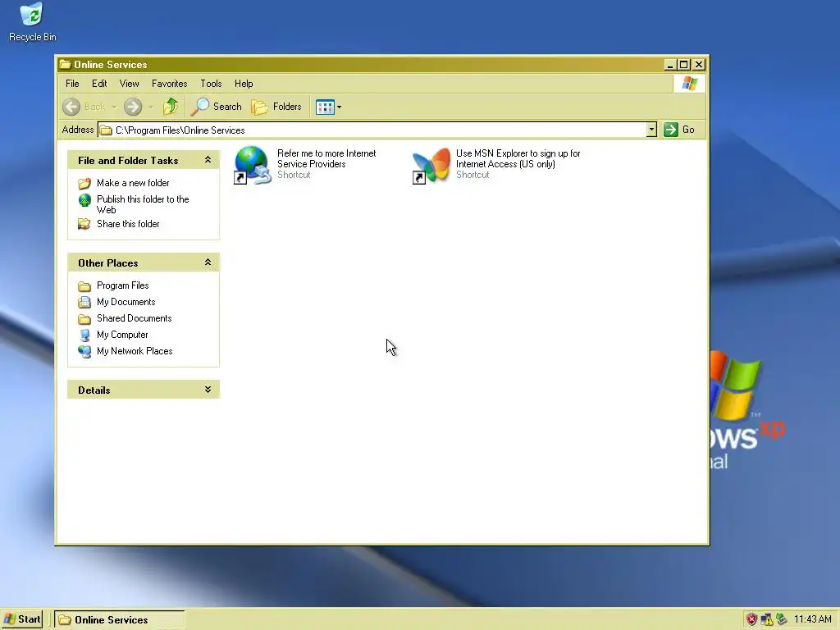Go to Program Files in Other Places
The width and height of the screenshot is (840, 630).
coord(123,285)
